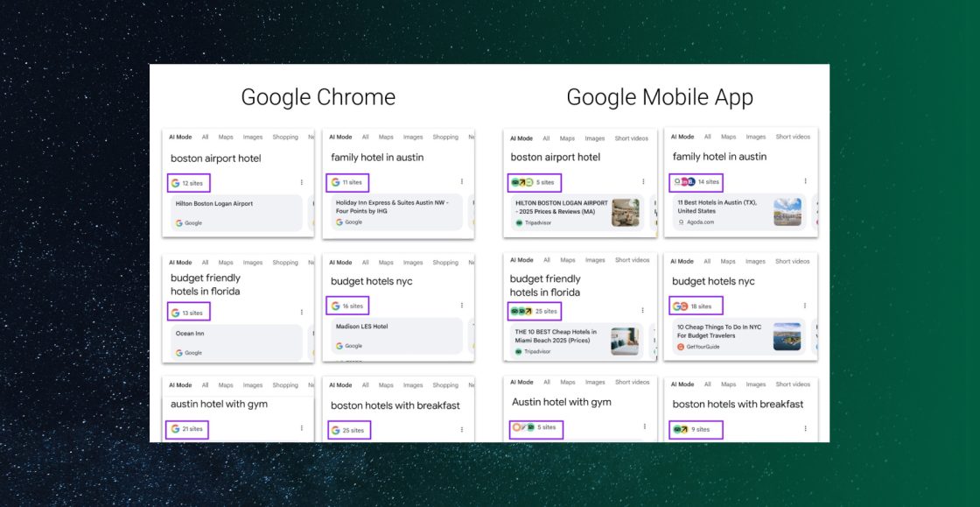
Task: Open THE 10 BEST Cheap Hotels in Miami Beach result
Action: (577, 342)
